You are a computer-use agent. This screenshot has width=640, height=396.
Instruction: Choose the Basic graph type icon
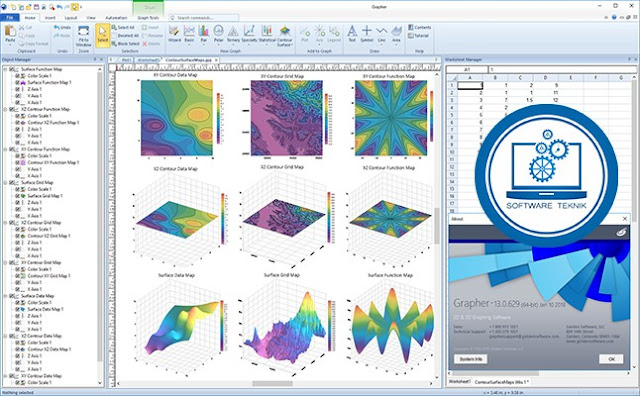pos(189,31)
